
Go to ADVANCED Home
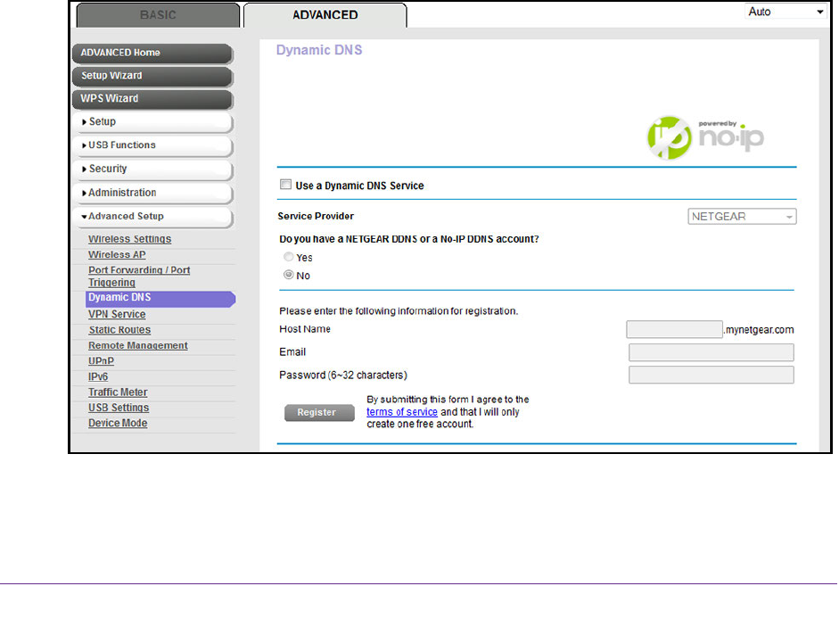coord(152,53)
